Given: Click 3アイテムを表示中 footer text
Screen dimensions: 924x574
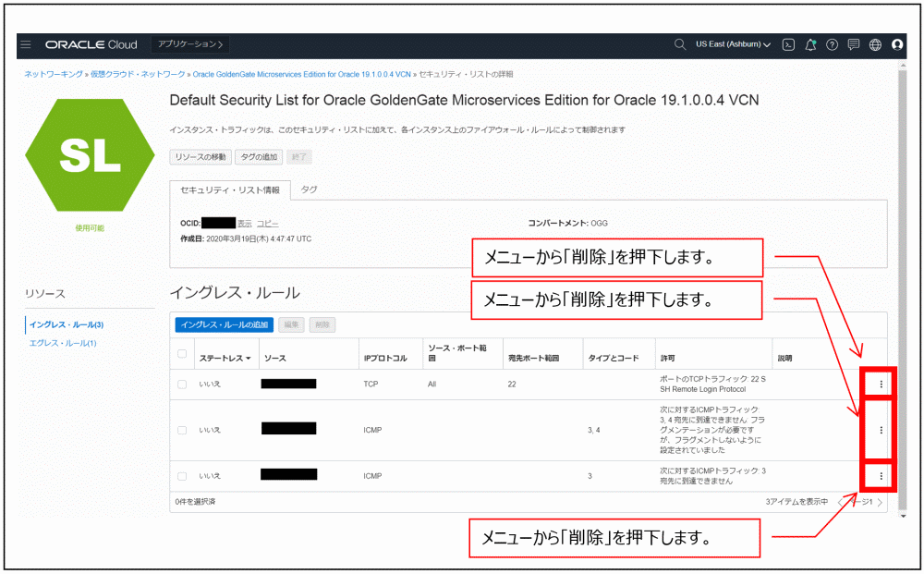Looking at the screenshot, I should [x=796, y=502].
